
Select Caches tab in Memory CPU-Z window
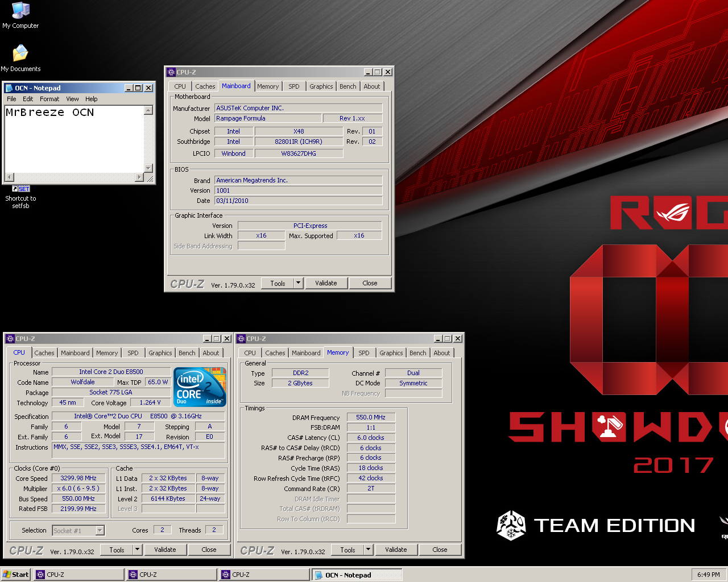(x=275, y=353)
